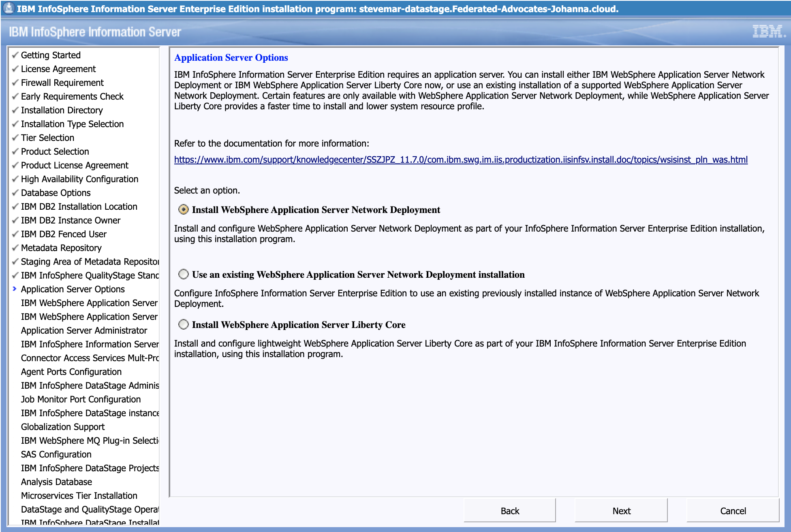Screen dimensions: 791x532
Task: Select the Connector Access Services step
Action: pyautogui.click(x=90, y=358)
